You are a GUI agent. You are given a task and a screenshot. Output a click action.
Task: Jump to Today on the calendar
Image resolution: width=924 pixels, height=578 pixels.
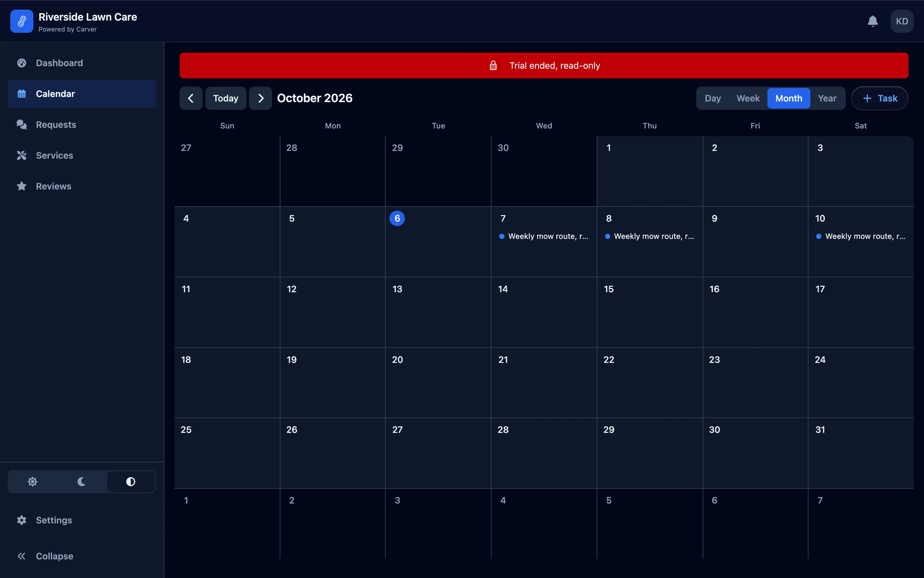226,99
